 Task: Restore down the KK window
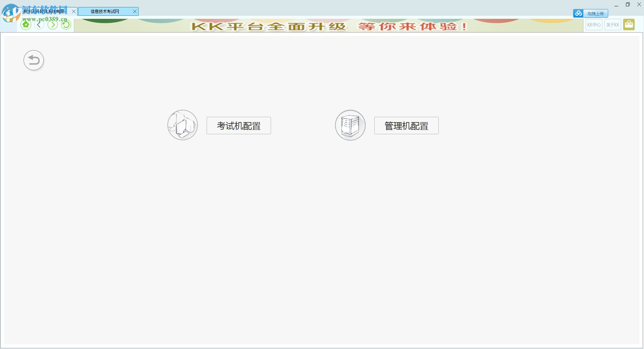tap(628, 5)
